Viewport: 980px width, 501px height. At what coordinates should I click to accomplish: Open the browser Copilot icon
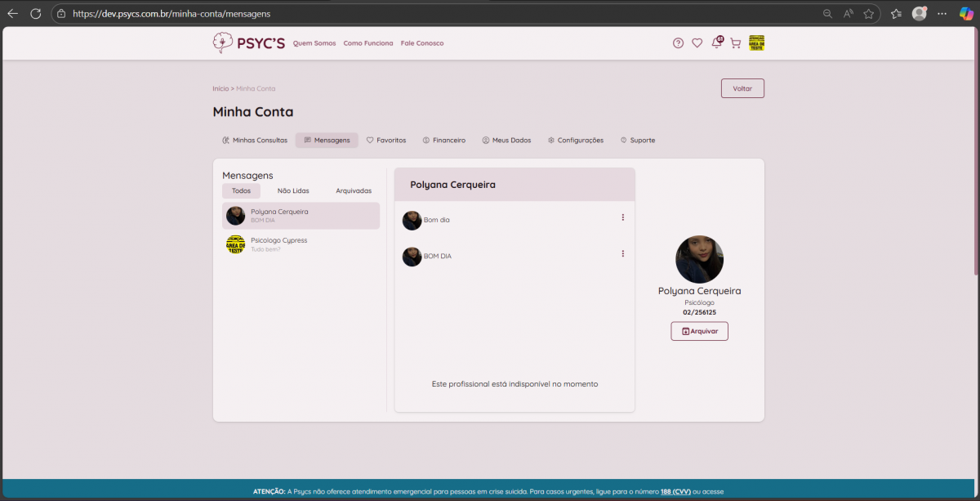click(x=966, y=14)
